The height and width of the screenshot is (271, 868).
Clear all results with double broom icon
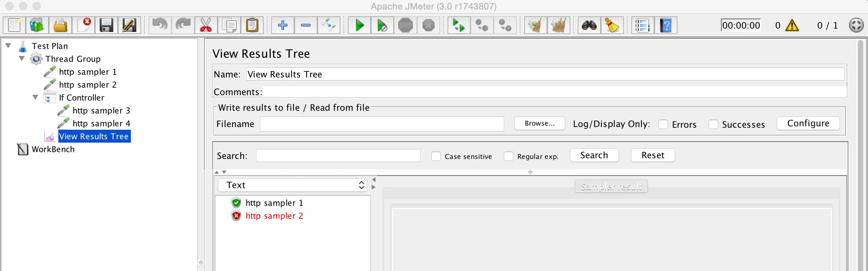click(x=559, y=25)
